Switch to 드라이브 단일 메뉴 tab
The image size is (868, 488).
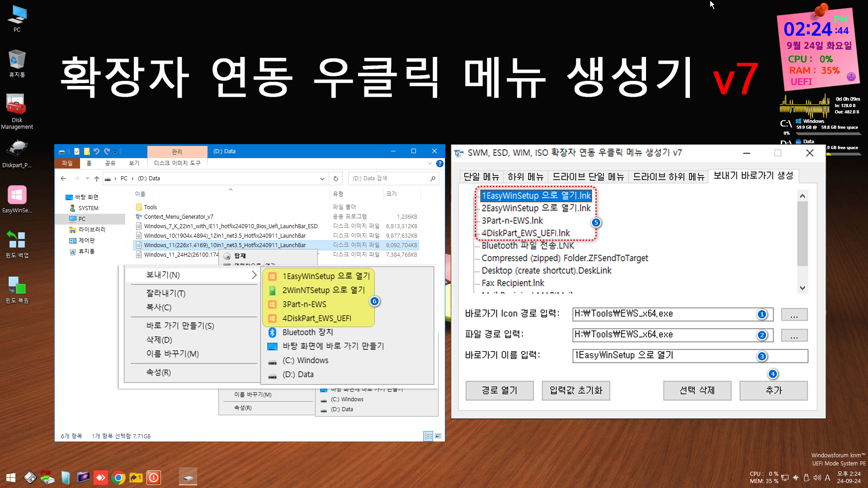coord(588,177)
